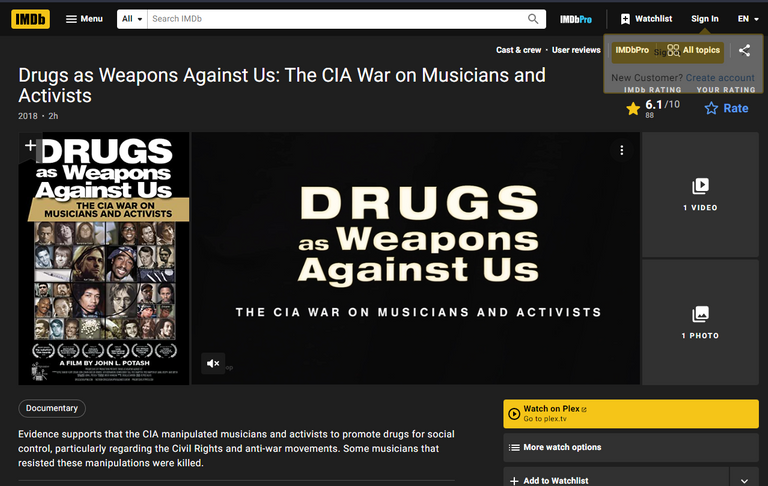
Task: Follow the Create account link
Action: 720,77
